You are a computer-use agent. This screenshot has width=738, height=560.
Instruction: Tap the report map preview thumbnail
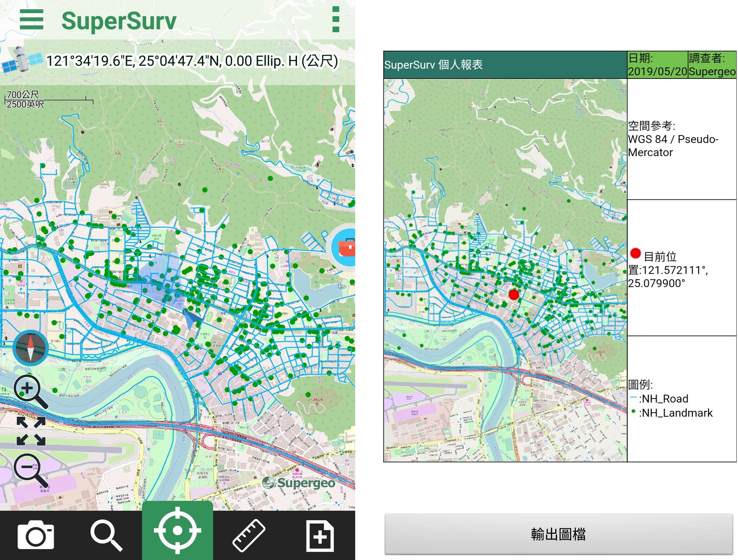click(505, 270)
